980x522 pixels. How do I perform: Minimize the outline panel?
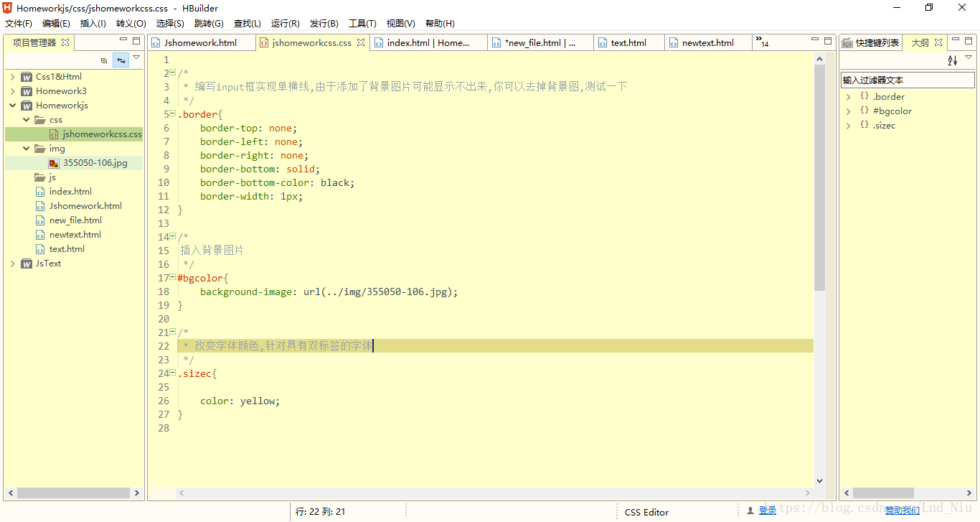tap(955, 41)
